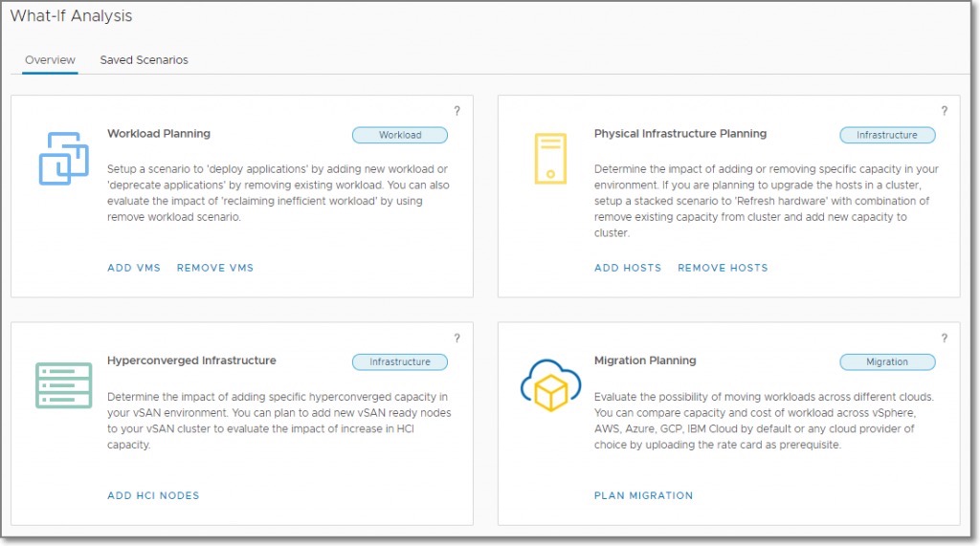Viewport: 980px width, 546px height.
Task: Start PLAN MIGRATION
Action: 643,495
